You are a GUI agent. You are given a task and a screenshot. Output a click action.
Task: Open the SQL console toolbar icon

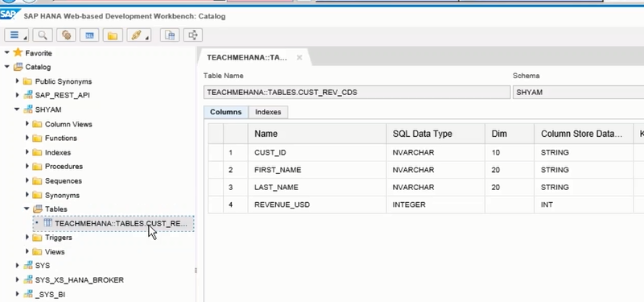[x=89, y=35]
